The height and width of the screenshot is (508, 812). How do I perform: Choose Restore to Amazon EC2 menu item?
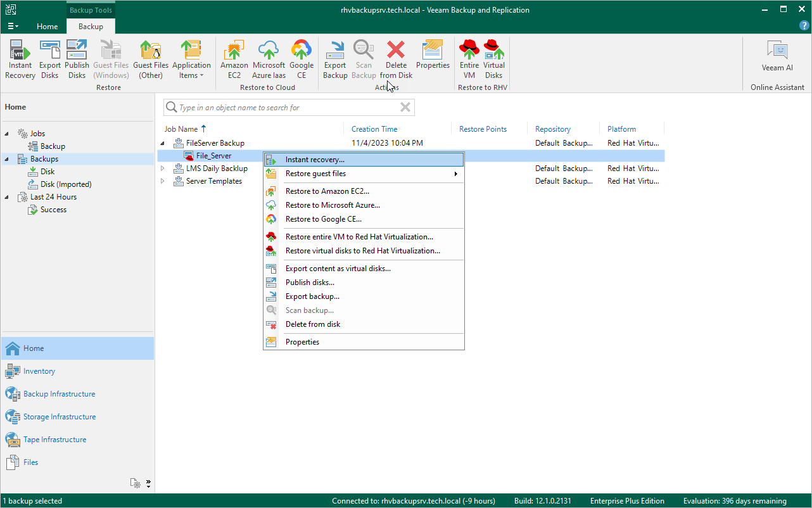click(364, 191)
